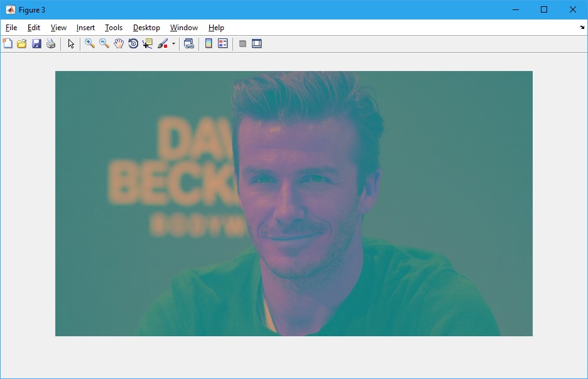Open the Insert menu
Image resolution: width=588 pixels, height=379 pixels.
(x=85, y=28)
